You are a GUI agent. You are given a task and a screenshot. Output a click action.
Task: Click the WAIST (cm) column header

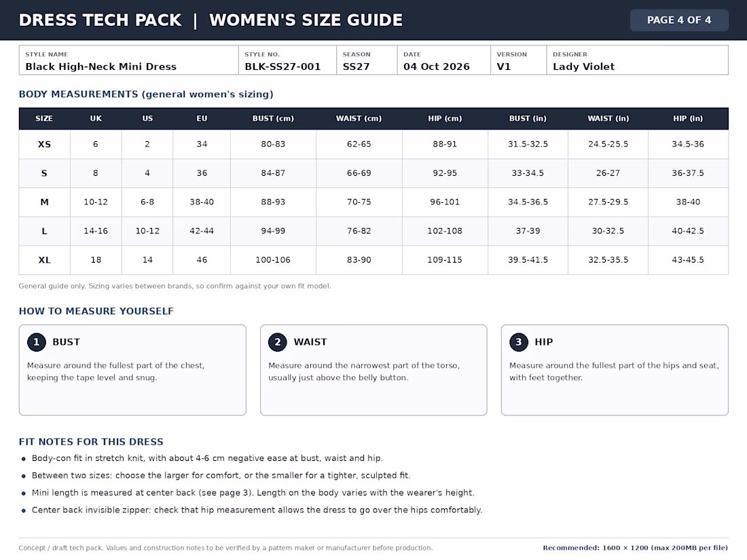(359, 119)
